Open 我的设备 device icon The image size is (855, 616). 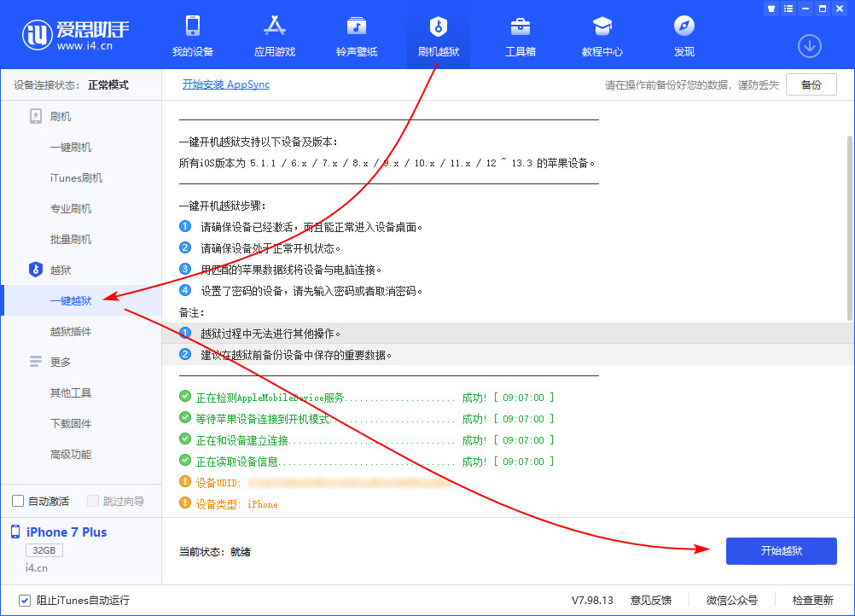click(x=193, y=26)
